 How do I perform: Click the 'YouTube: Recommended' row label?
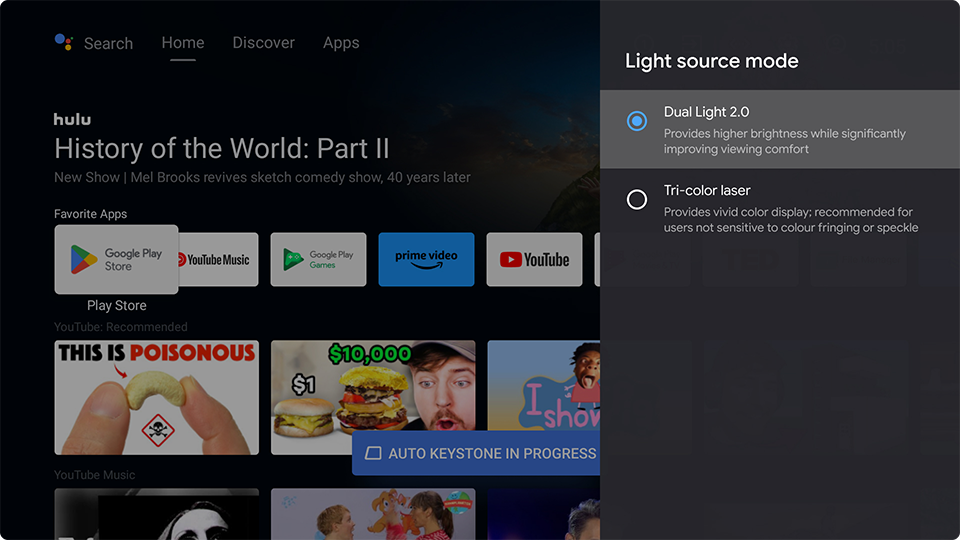coord(121,327)
